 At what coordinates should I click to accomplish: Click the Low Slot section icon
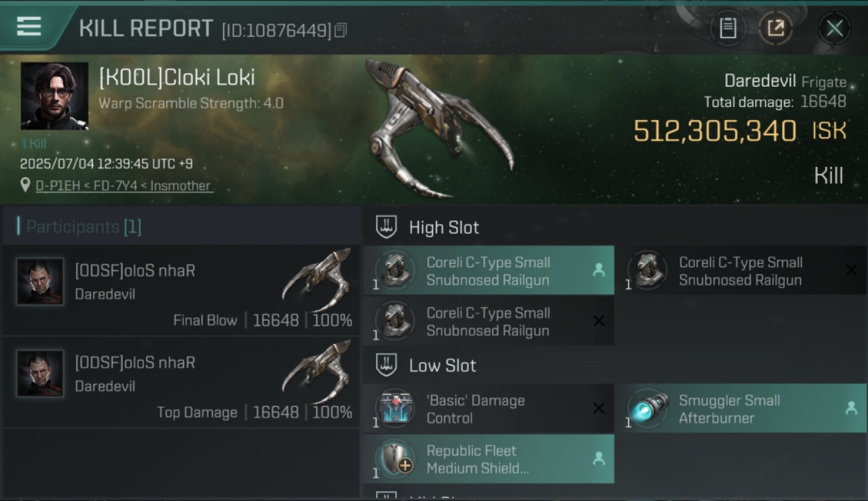point(387,365)
